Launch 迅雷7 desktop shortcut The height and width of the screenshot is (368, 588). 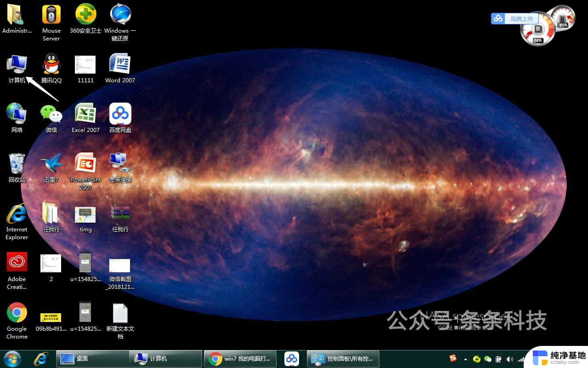pos(51,168)
